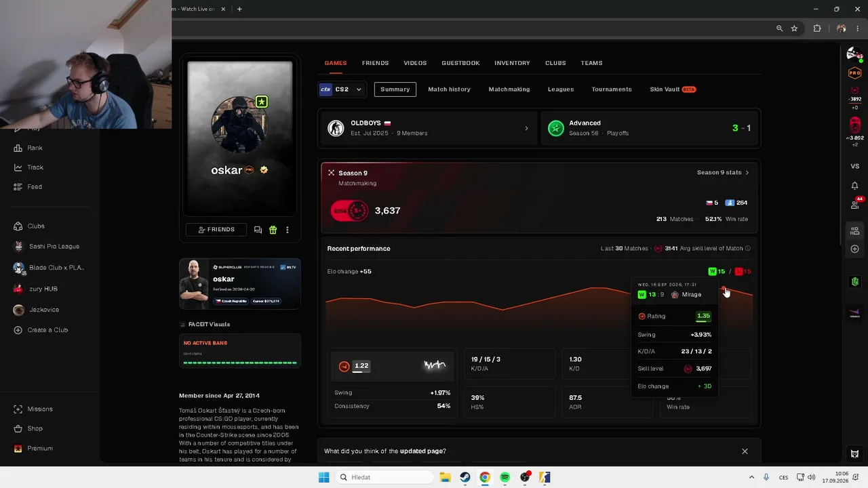
Task: Click oskar's profile avatar picture
Action: click(239, 125)
